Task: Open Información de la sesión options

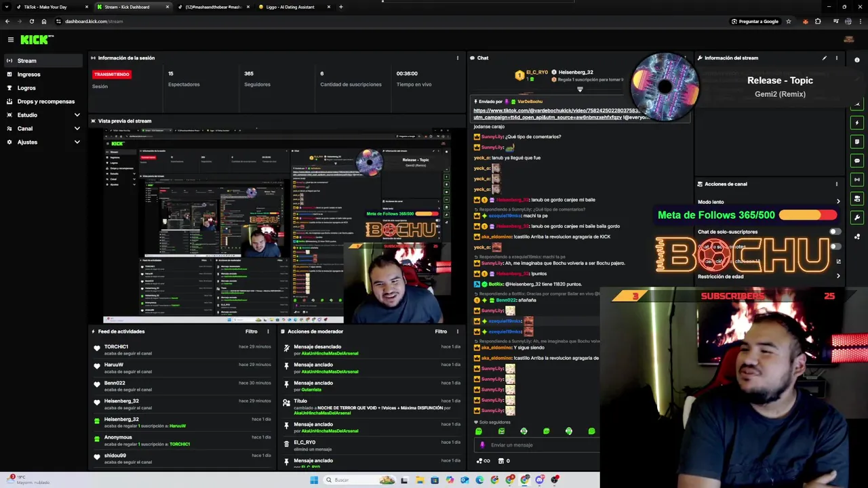Action: (x=457, y=58)
